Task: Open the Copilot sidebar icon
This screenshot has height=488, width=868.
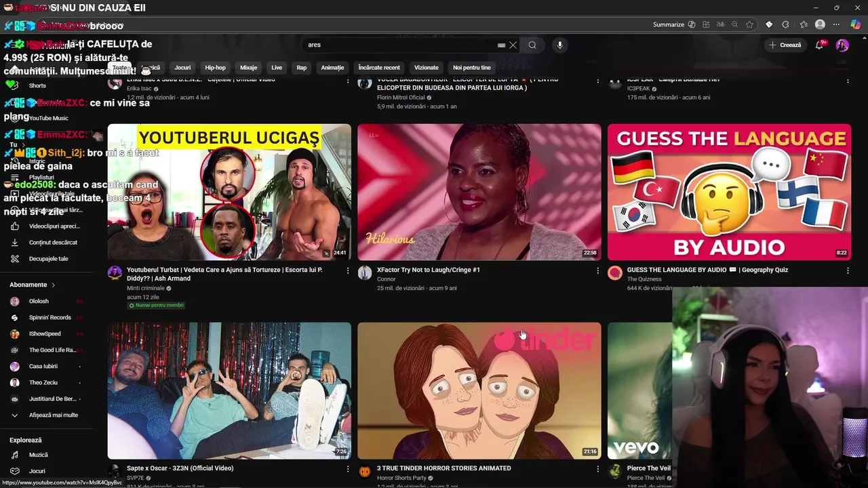Action: pos(855,24)
